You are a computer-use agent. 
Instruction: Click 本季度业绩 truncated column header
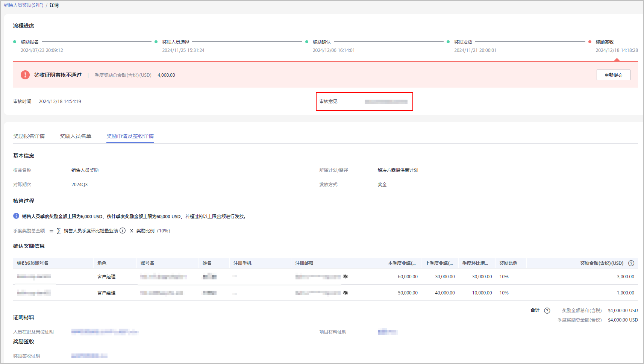point(402,263)
